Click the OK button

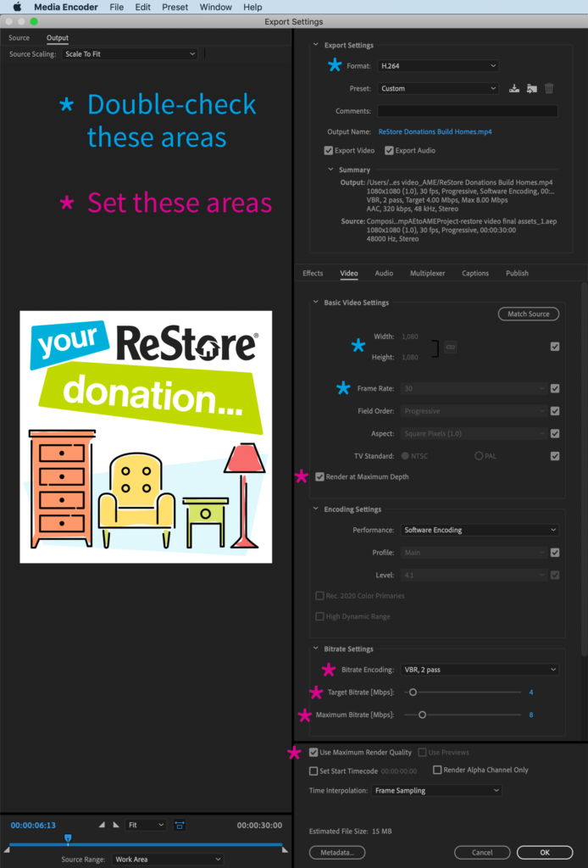pyautogui.click(x=545, y=853)
